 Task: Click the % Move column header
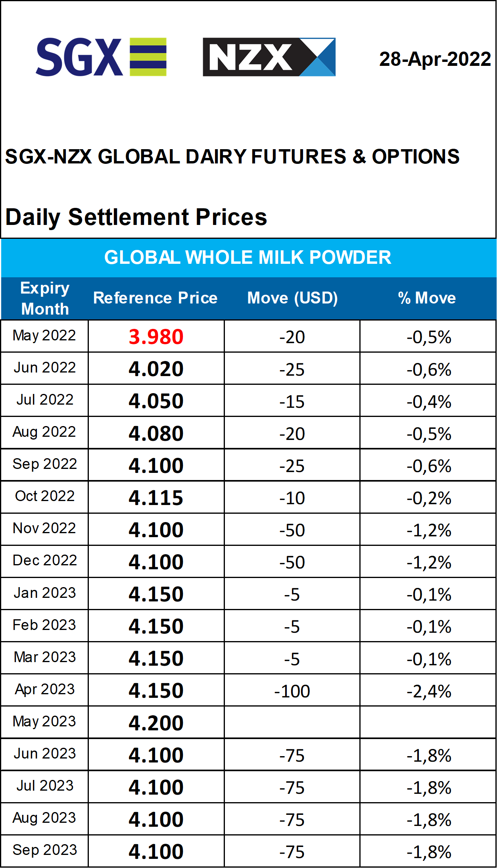(x=427, y=298)
